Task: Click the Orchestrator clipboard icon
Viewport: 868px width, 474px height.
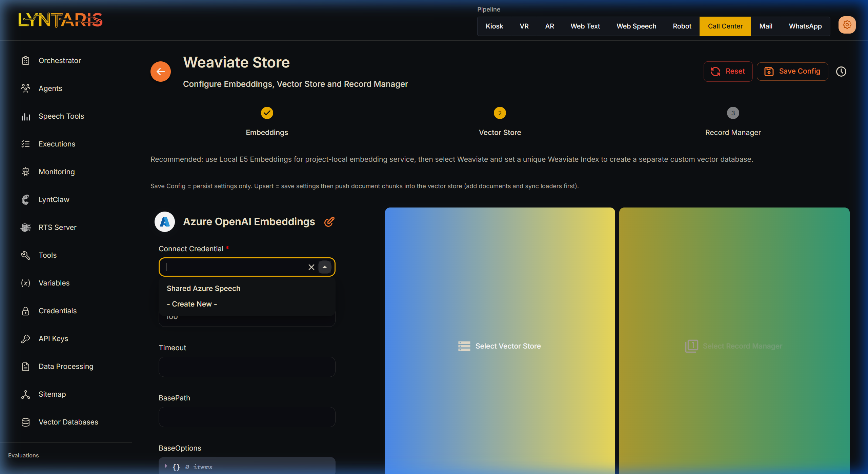Action: [x=26, y=61]
